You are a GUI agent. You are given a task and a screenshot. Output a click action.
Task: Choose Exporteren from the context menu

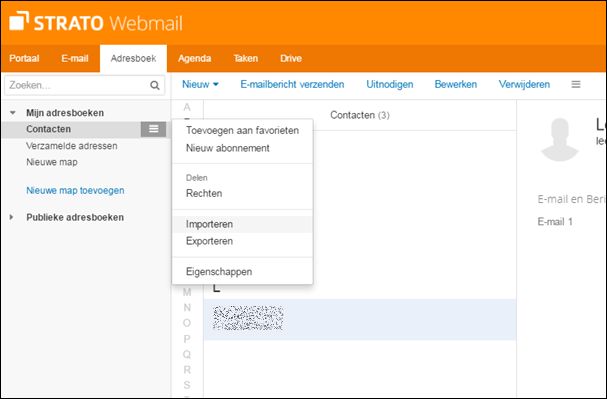coord(242,241)
